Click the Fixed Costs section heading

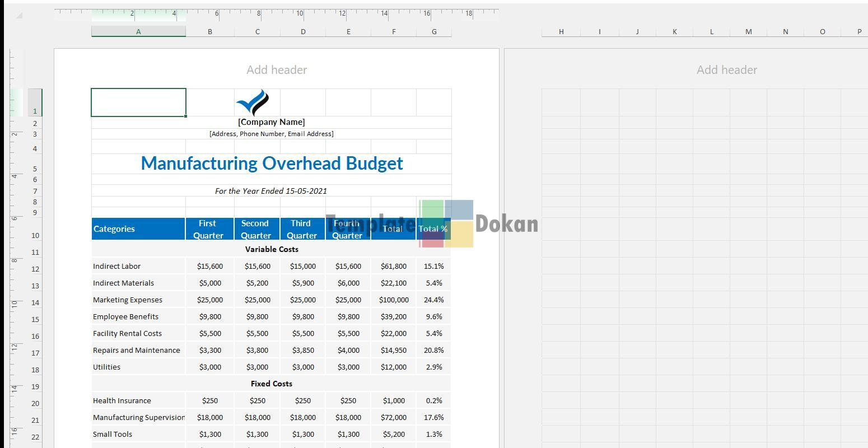point(272,384)
